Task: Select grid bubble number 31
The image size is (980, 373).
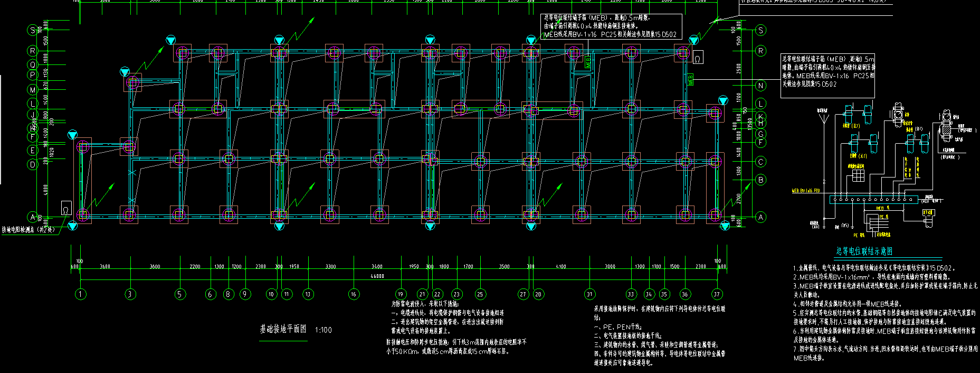Action: coord(589,294)
